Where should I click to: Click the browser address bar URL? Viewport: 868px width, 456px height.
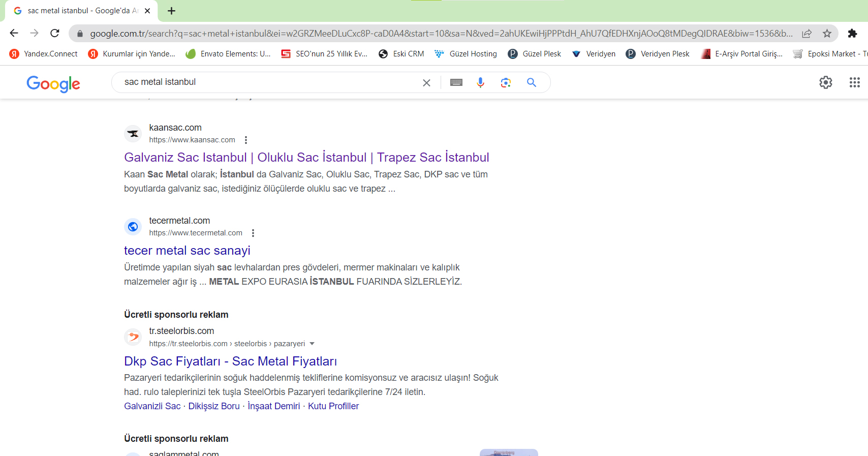coord(441,34)
